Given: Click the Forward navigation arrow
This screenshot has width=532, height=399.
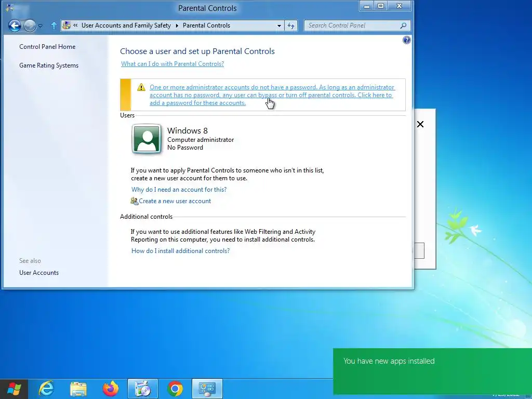Looking at the screenshot, I should [30, 25].
